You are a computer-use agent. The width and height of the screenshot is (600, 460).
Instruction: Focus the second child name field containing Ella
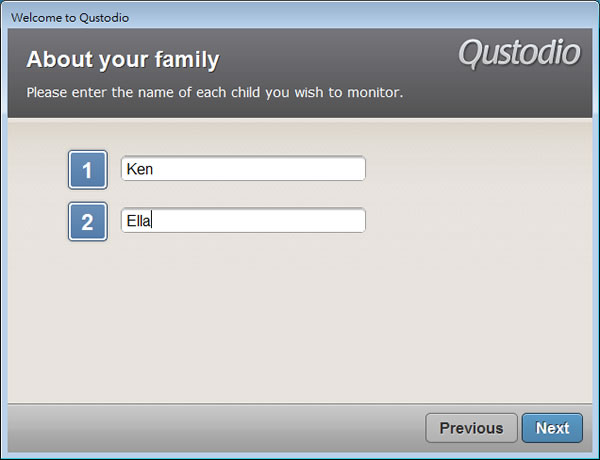click(x=243, y=221)
